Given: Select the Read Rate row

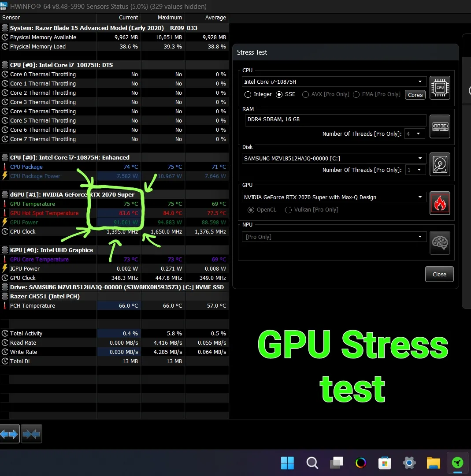Looking at the screenshot, I should pyautogui.click(x=115, y=343).
